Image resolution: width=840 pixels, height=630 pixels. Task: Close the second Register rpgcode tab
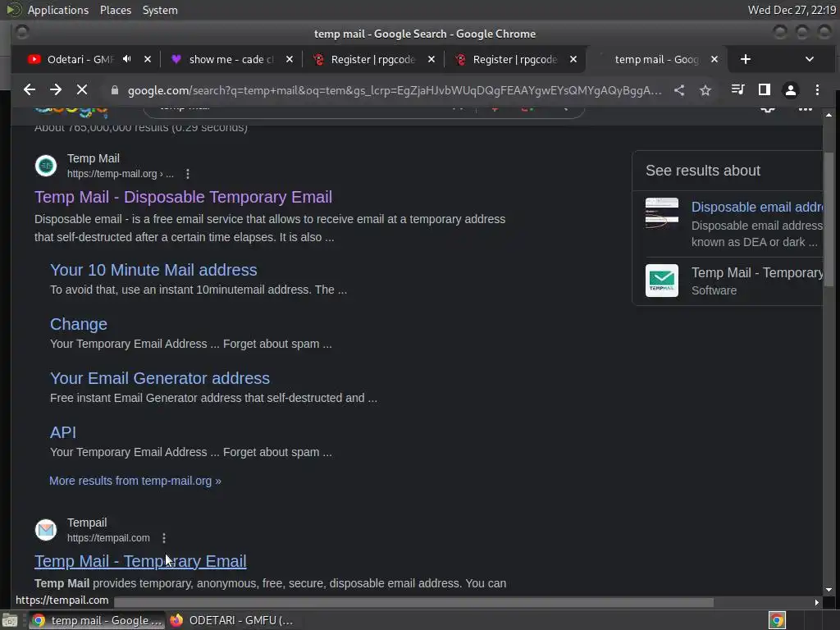tap(573, 59)
